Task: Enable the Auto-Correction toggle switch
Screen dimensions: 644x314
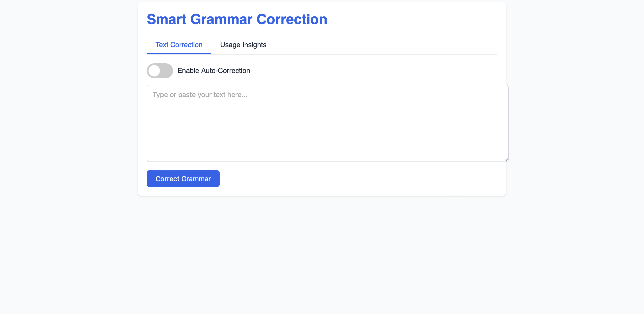Action: 159,71
